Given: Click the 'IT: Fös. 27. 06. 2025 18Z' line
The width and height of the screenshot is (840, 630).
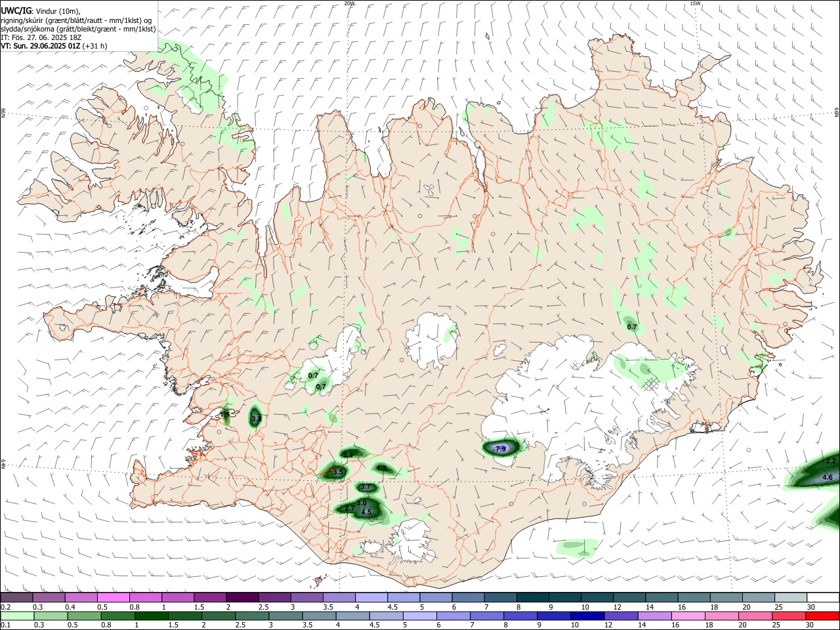Looking at the screenshot, I should point(41,37).
